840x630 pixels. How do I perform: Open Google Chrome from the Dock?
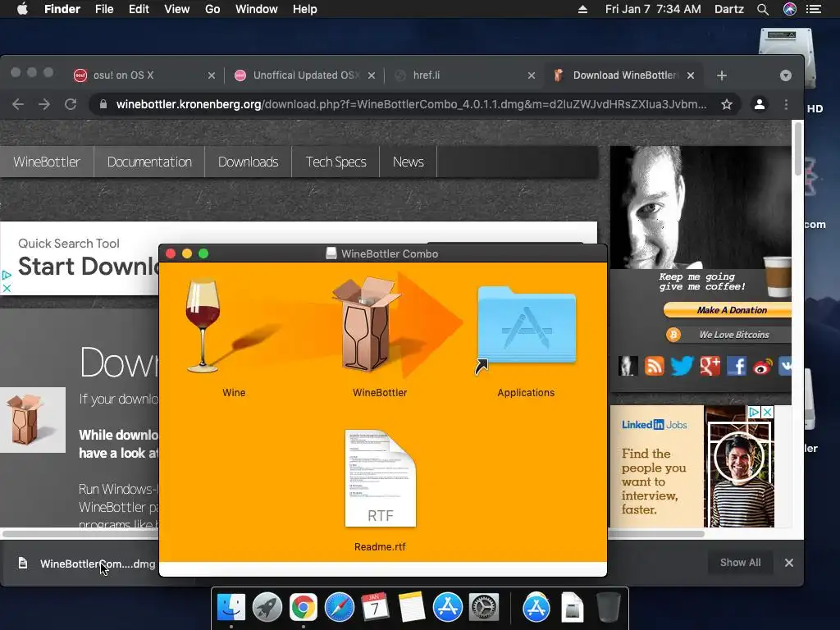pos(304,608)
